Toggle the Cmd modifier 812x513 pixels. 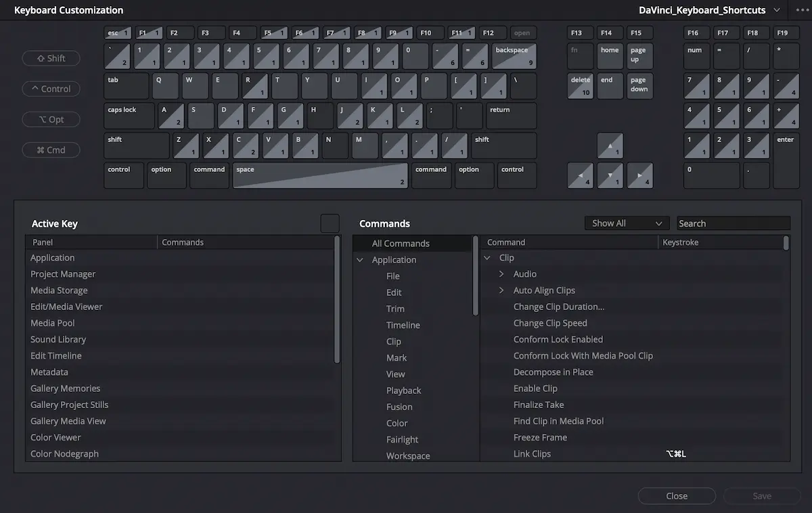point(51,150)
